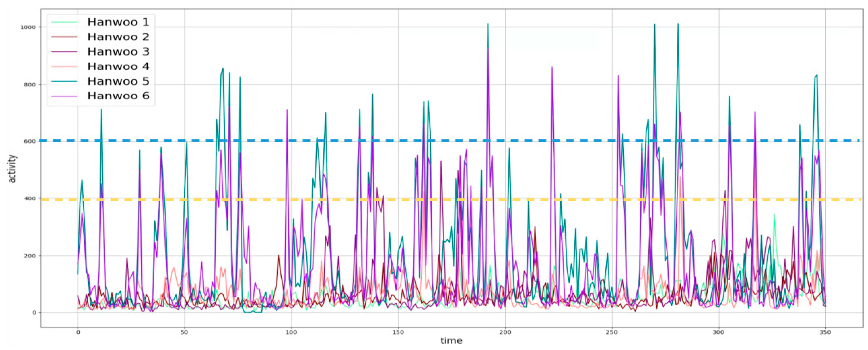Click the y-axis label "activity"
868x350 pixels.
(x=12, y=168)
